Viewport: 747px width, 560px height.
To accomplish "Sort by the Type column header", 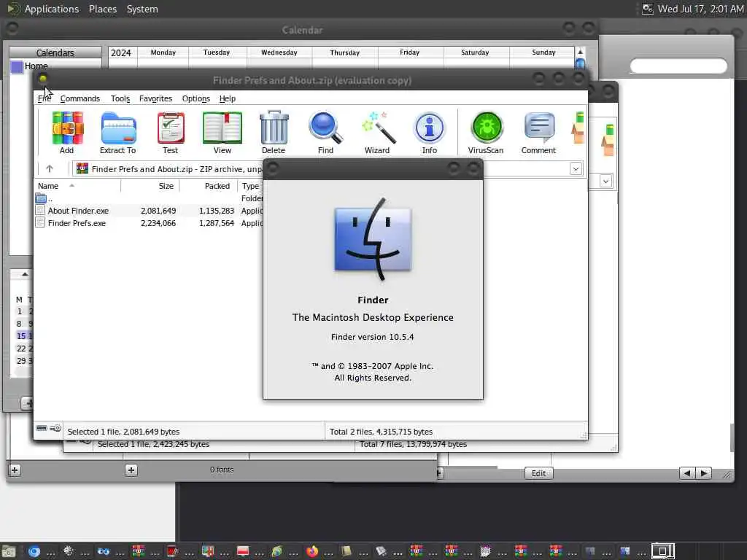I will click(251, 186).
